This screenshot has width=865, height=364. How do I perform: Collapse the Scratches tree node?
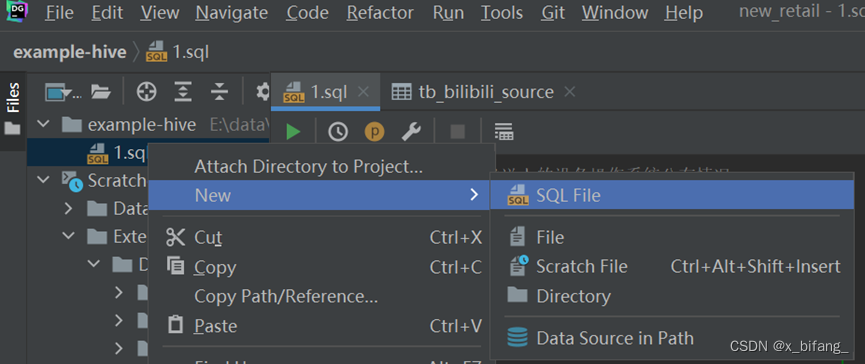click(x=42, y=180)
